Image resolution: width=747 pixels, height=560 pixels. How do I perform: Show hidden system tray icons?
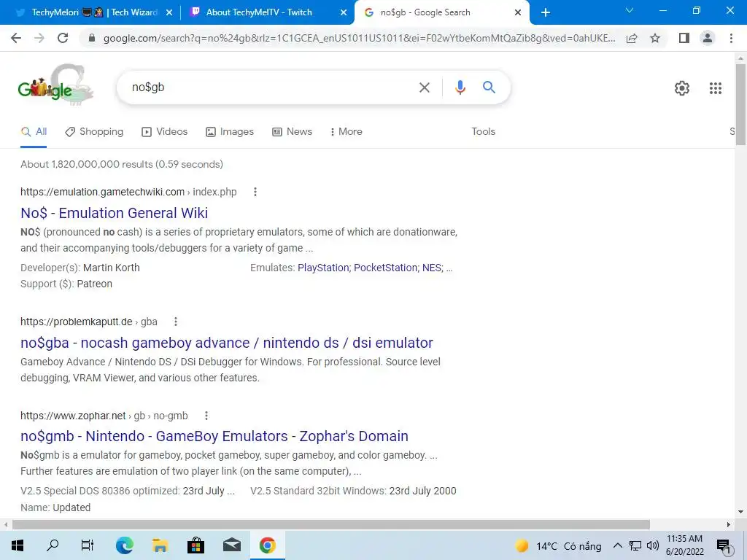tap(617, 545)
